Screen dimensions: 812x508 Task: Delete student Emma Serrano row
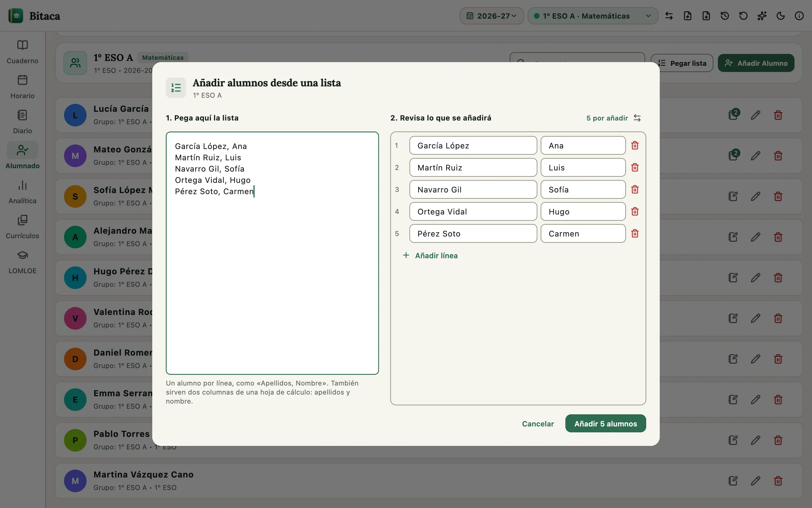778,400
